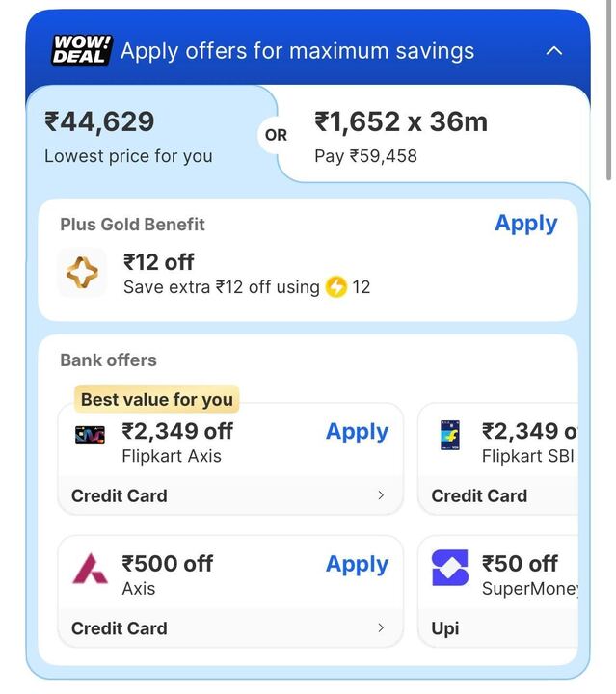The width and height of the screenshot is (616, 694).
Task: Click Apply offers for maximum savings header
Action: 297,50
